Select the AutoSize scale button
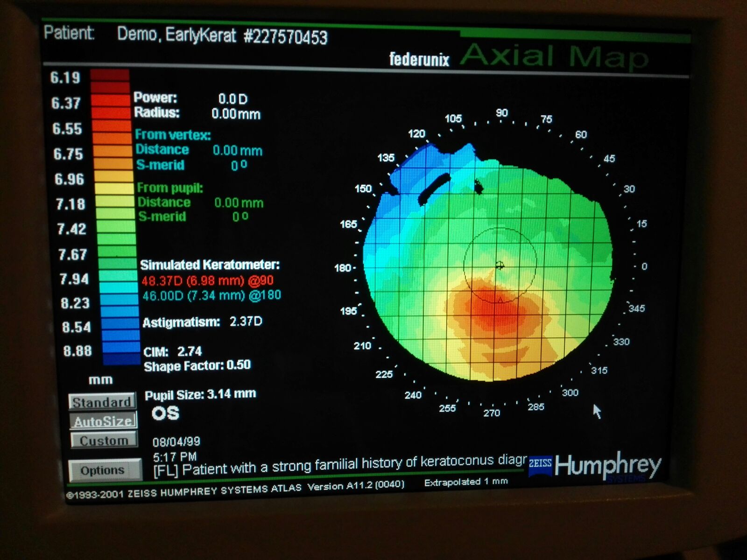The width and height of the screenshot is (747, 560). 103,421
